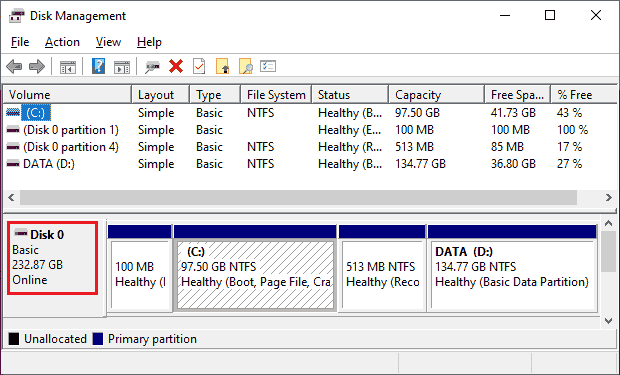Viewport: 620px width, 375px height.
Task: Open the Help question mark icon
Action: pos(98,66)
